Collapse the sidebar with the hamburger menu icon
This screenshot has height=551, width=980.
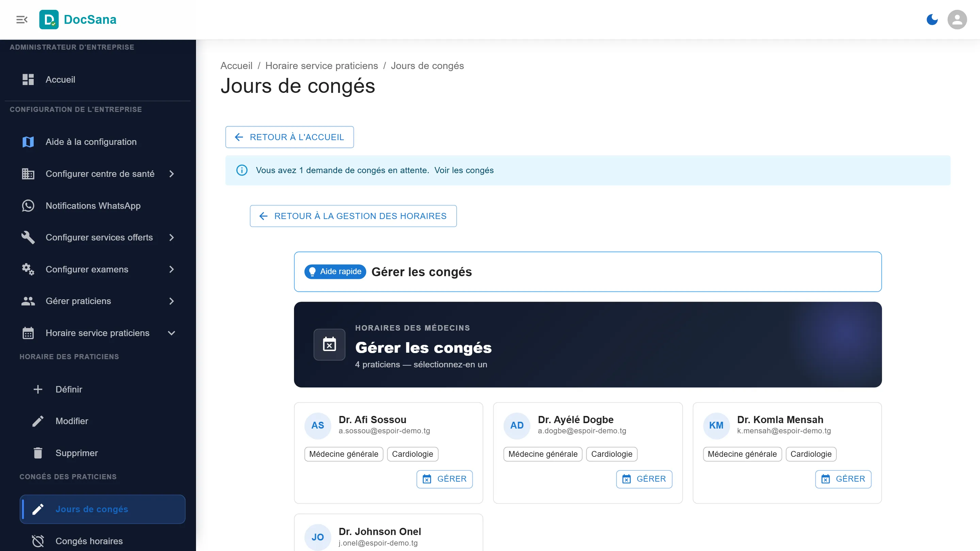[22, 19]
